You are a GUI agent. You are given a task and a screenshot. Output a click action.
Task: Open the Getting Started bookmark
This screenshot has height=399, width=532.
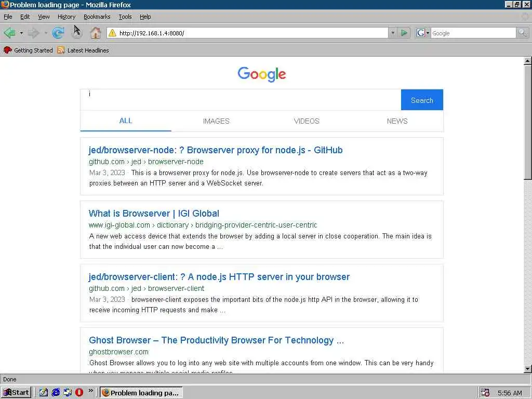tap(28, 50)
